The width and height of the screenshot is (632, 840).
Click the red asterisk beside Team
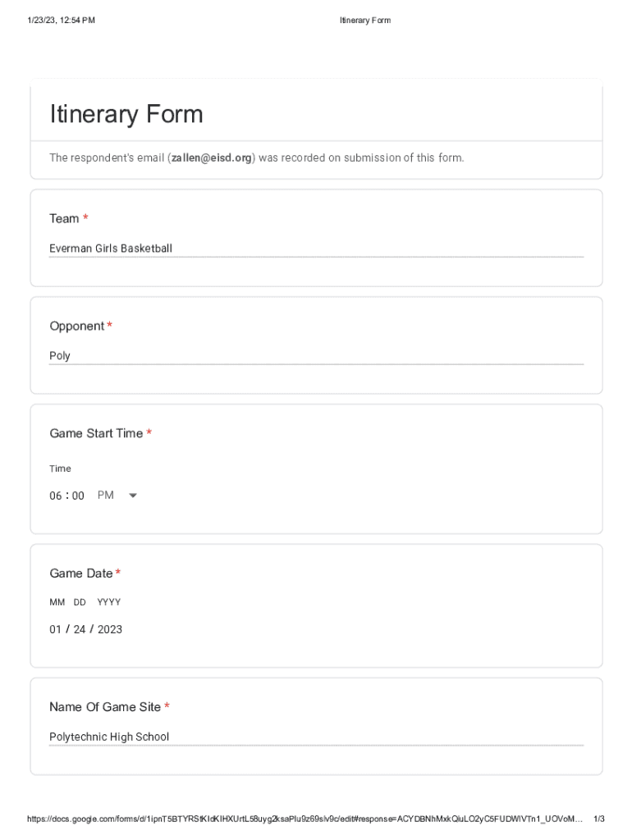point(85,218)
